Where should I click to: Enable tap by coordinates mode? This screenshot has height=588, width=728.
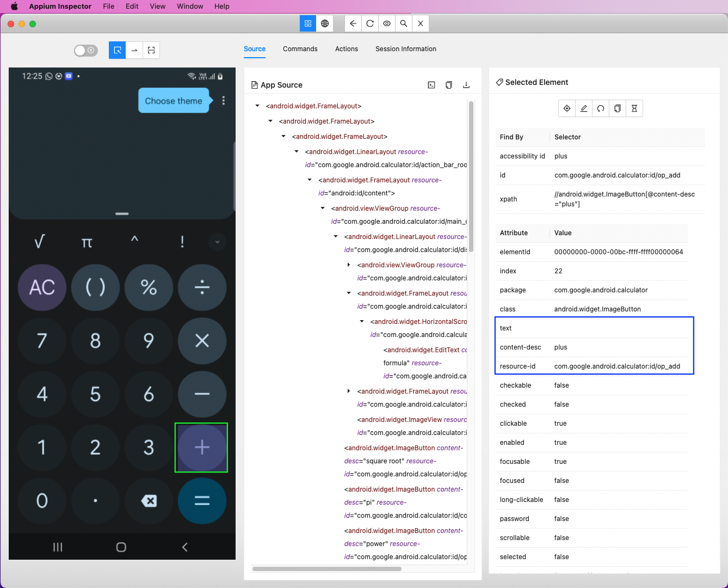(151, 50)
